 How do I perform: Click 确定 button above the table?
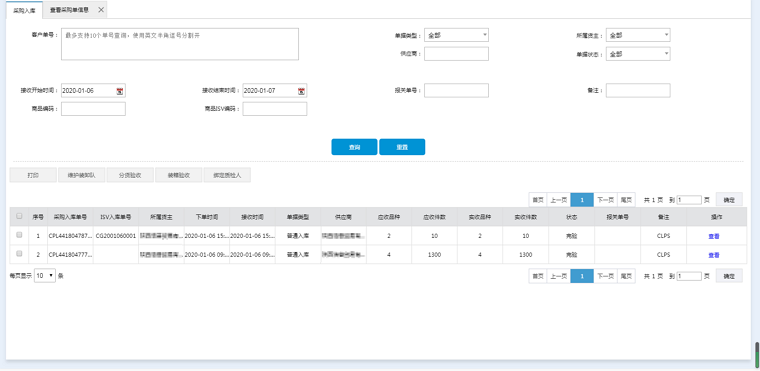click(729, 200)
